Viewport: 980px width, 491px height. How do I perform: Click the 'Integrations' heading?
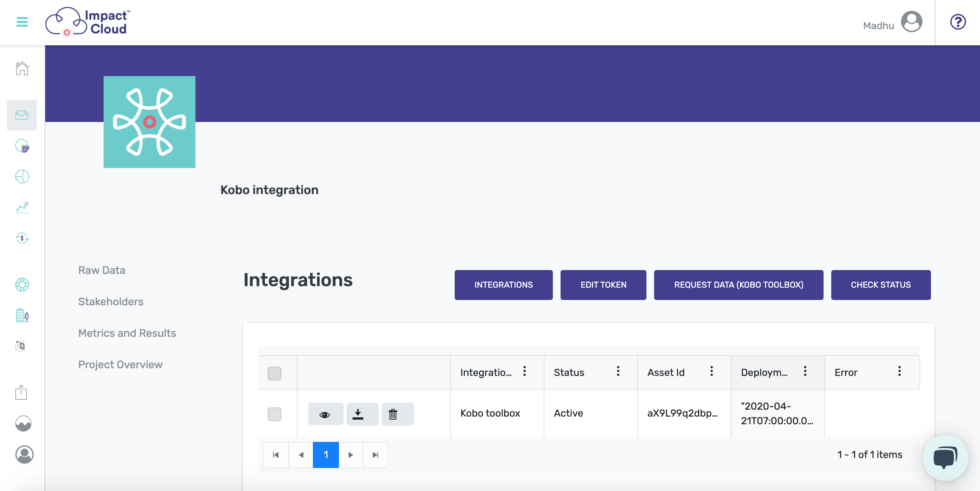298,280
